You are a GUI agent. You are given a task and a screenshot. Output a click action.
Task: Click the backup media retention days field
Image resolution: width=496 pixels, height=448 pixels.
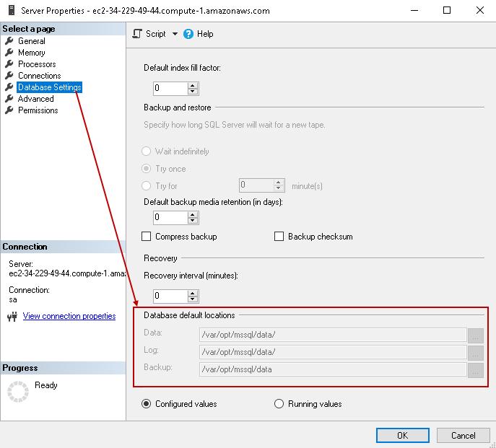pos(170,217)
